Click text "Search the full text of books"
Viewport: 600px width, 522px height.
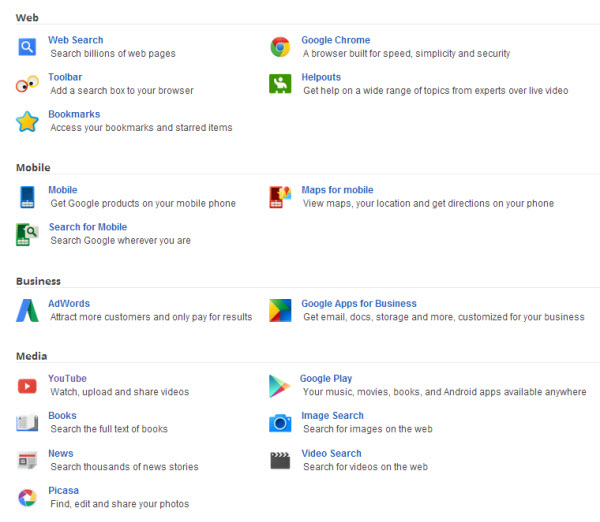pyautogui.click(x=109, y=429)
